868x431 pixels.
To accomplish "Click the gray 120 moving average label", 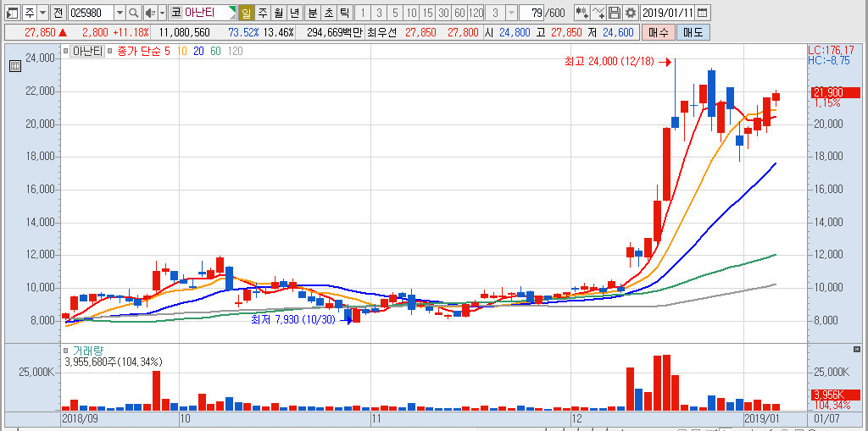I will click(235, 52).
